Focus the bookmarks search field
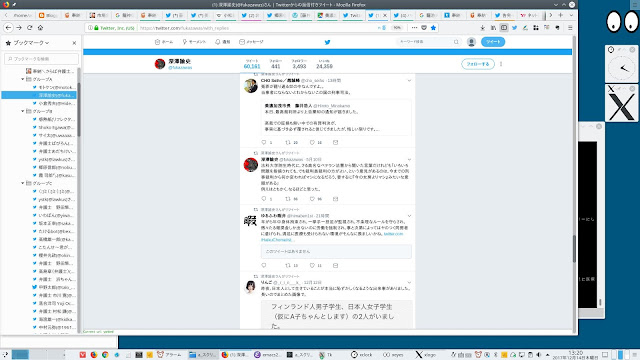The width and height of the screenshot is (640, 360). coord(41,59)
